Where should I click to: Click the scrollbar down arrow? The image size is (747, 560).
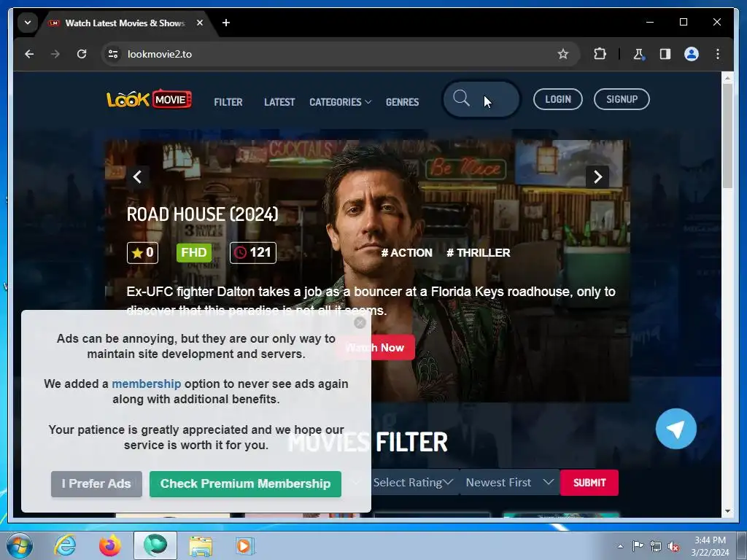727,511
